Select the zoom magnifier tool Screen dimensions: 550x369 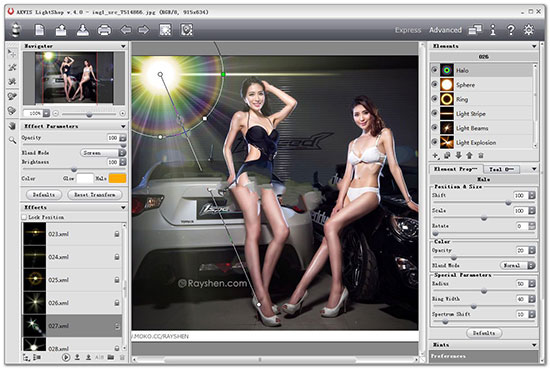click(x=12, y=140)
